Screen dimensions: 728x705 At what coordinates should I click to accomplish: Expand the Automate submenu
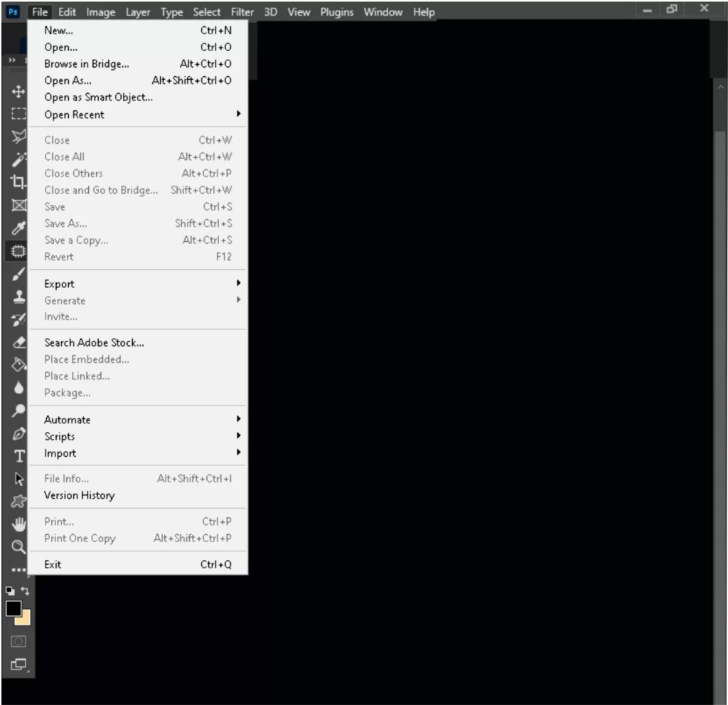tap(138, 419)
